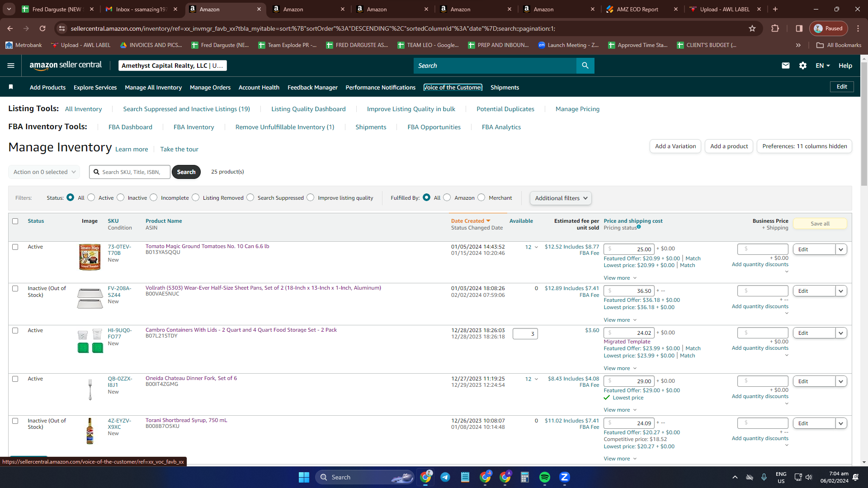Screen dimensions: 868x488
Task: Open Edit dropdown arrow for Vollrath row
Action: (x=841, y=291)
